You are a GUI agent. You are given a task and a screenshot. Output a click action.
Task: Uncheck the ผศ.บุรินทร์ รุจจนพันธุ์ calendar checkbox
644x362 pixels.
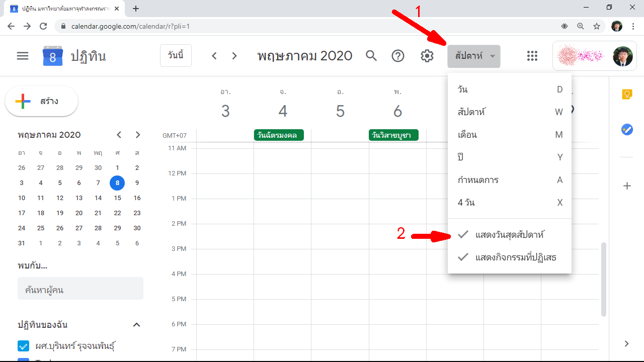(23, 346)
